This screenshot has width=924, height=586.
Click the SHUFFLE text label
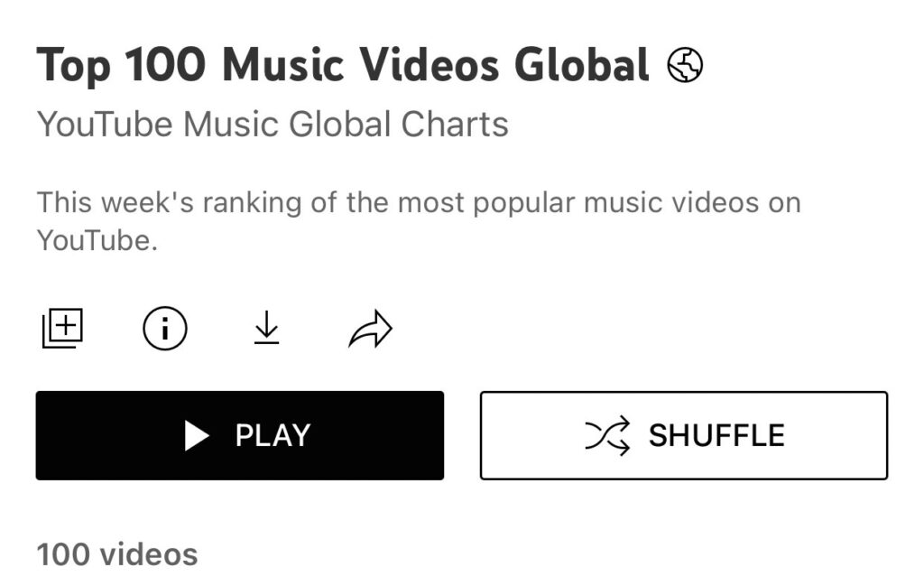coord(716,436)
